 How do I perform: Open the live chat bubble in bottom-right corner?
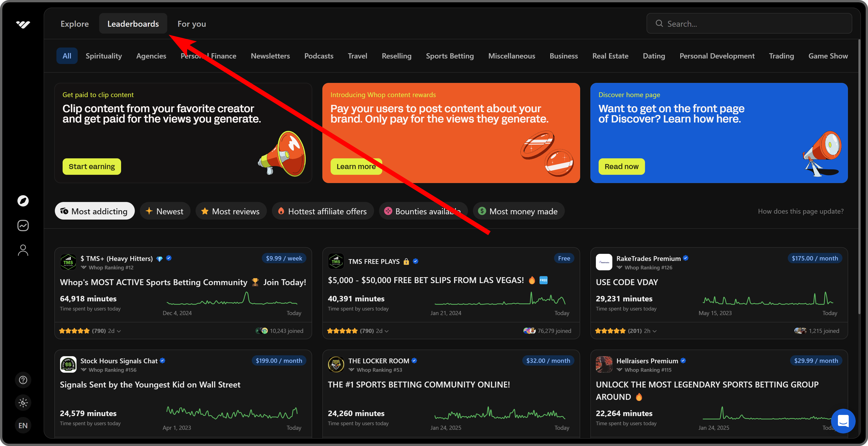(843, 421)
